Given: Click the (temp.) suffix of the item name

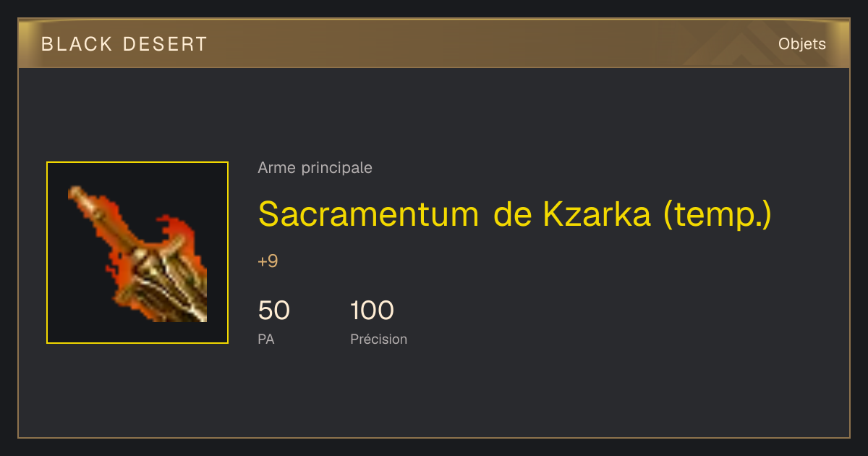Looking at the screenshot, I should point(718,214).
